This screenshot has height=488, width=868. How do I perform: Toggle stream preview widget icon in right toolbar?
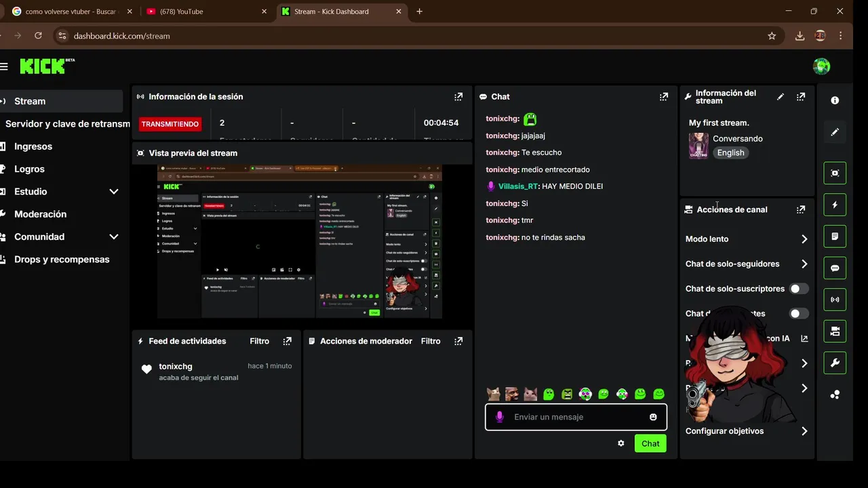tap(835, 173)
